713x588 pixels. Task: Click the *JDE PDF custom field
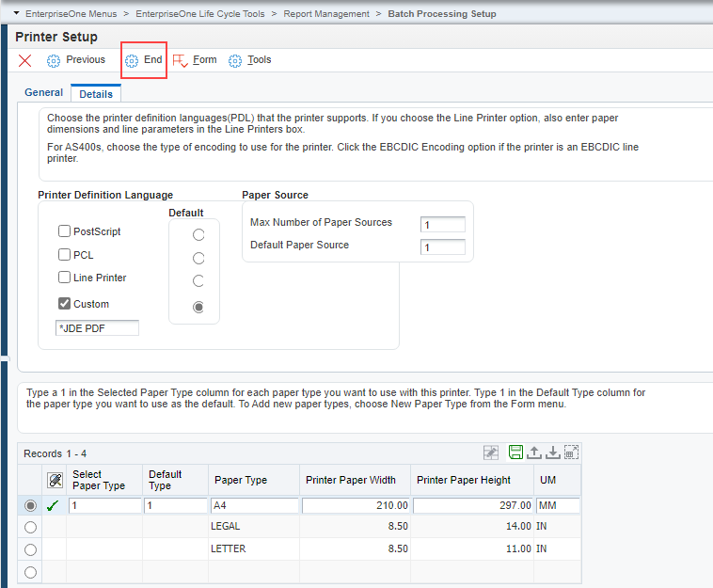97,328
